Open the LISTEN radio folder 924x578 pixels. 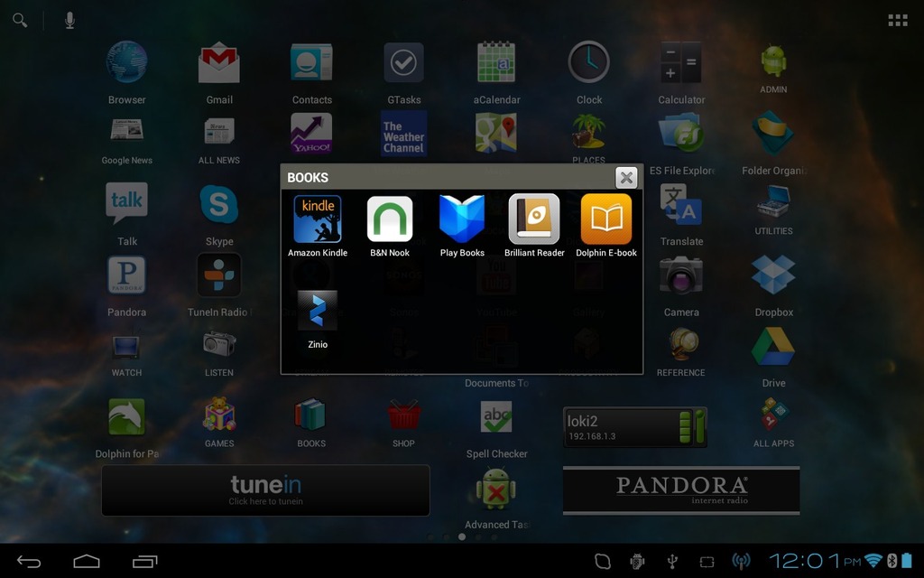pyautogui.click(x=219, y=343)
